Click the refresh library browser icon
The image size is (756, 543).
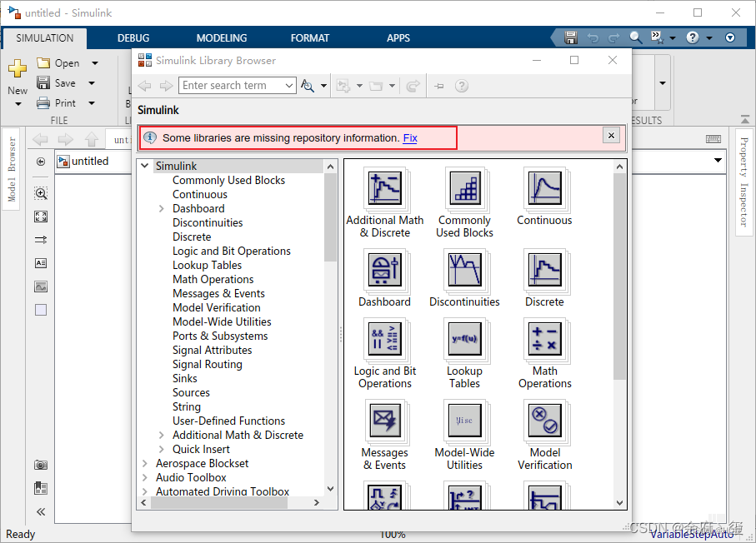413,87
